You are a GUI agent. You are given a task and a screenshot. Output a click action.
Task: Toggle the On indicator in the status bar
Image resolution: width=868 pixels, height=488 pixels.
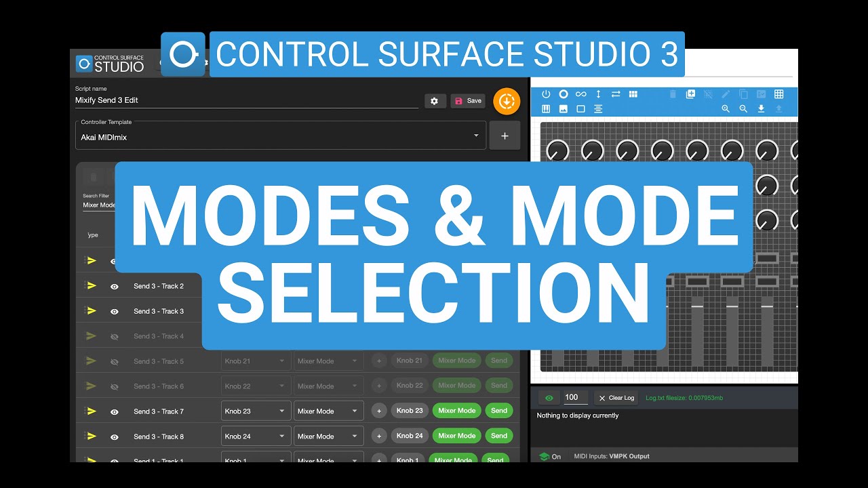[550, 457]
